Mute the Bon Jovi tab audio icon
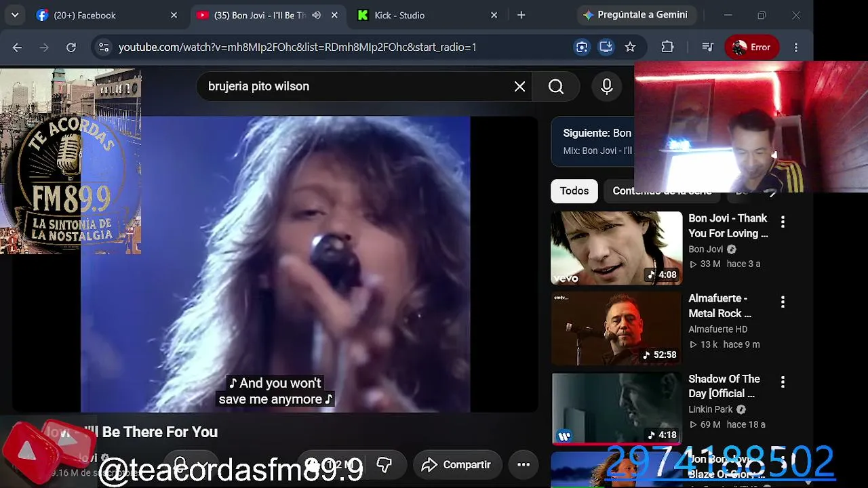This screenshot has width=868, height=488. click(316, 15)
